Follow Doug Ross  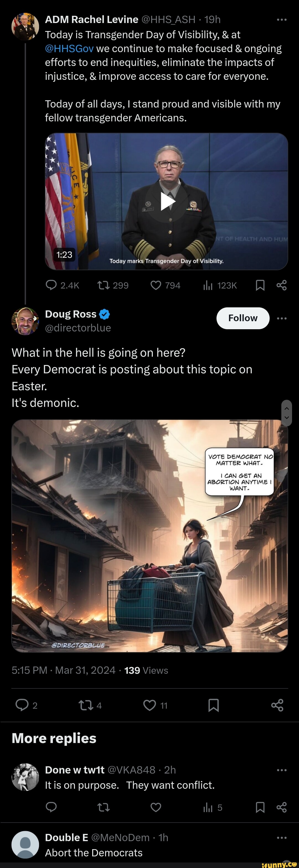243,318
